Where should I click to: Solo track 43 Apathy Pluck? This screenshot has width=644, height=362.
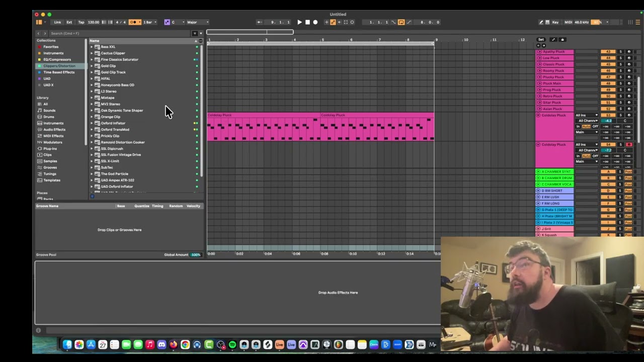(x=620, y=52)
